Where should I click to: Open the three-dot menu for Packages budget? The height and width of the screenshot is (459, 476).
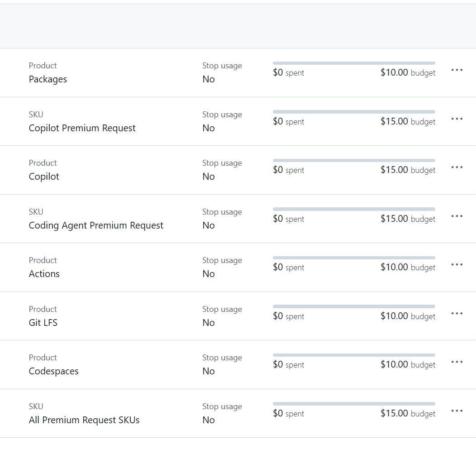(457, 70)
